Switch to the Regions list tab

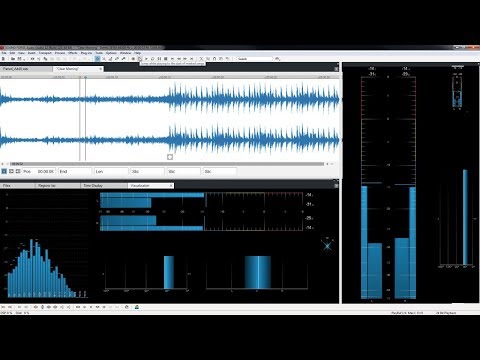pyautogui.click(x=58, y=186)
